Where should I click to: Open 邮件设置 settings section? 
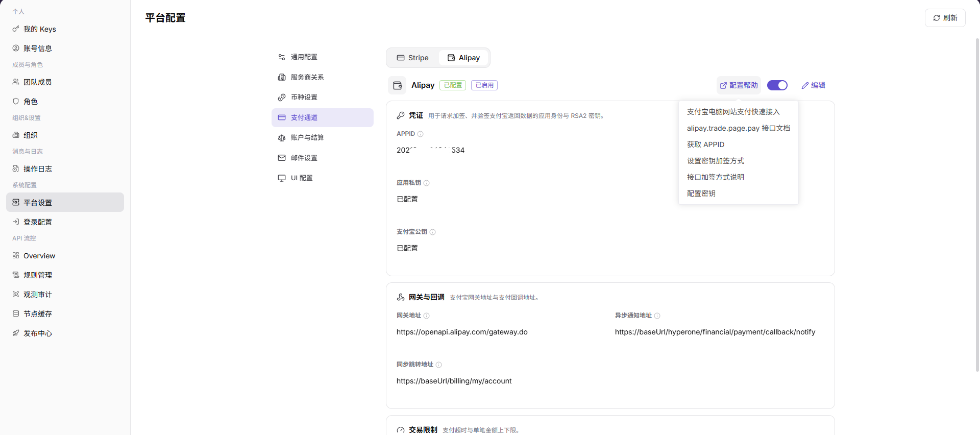323,158
